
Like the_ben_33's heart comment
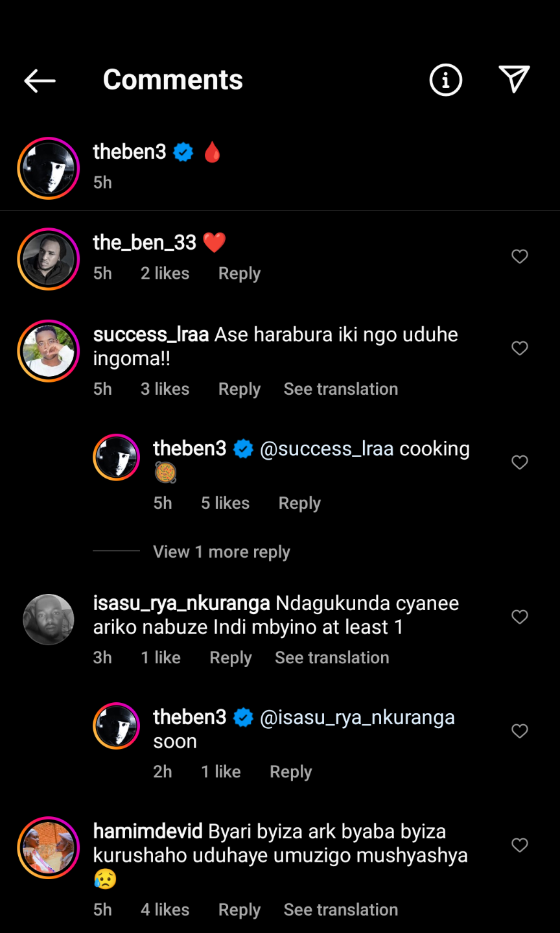click(x=520, y=257)
